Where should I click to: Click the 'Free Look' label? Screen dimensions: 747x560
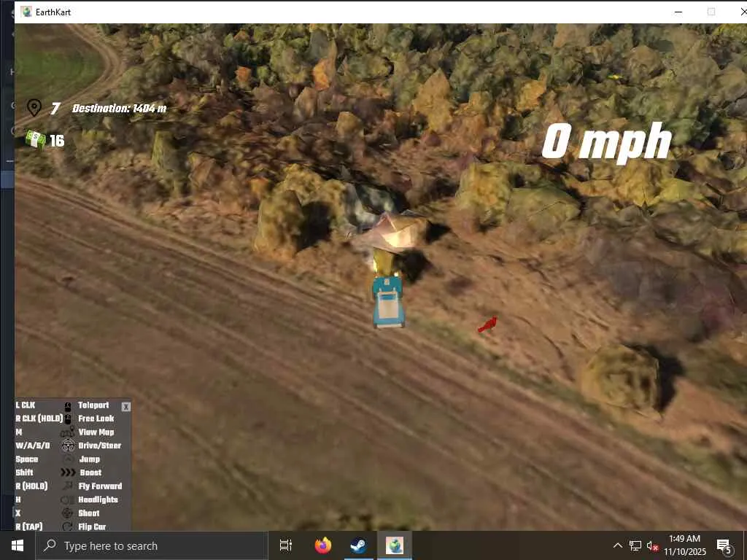pyautogui.click(x=96, y=419)
